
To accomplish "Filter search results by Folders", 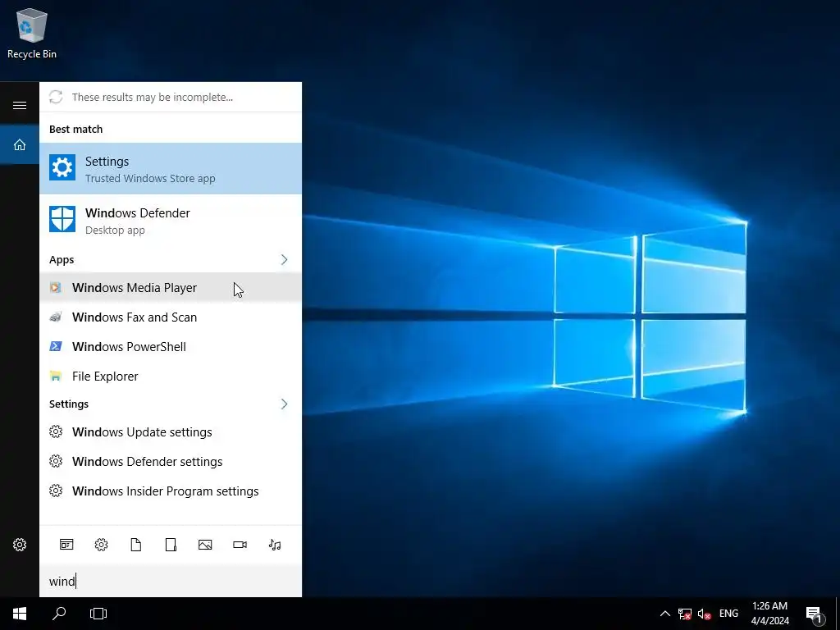I will (171, 545).
